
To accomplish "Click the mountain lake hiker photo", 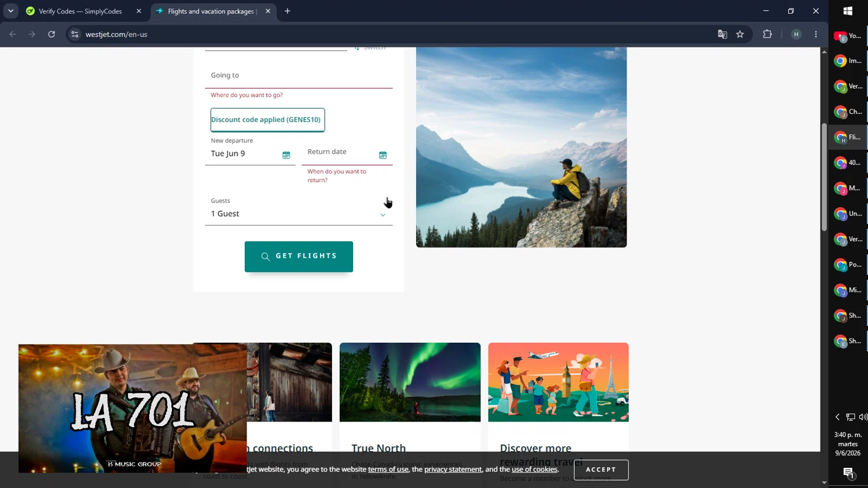I will coord(521,147).
